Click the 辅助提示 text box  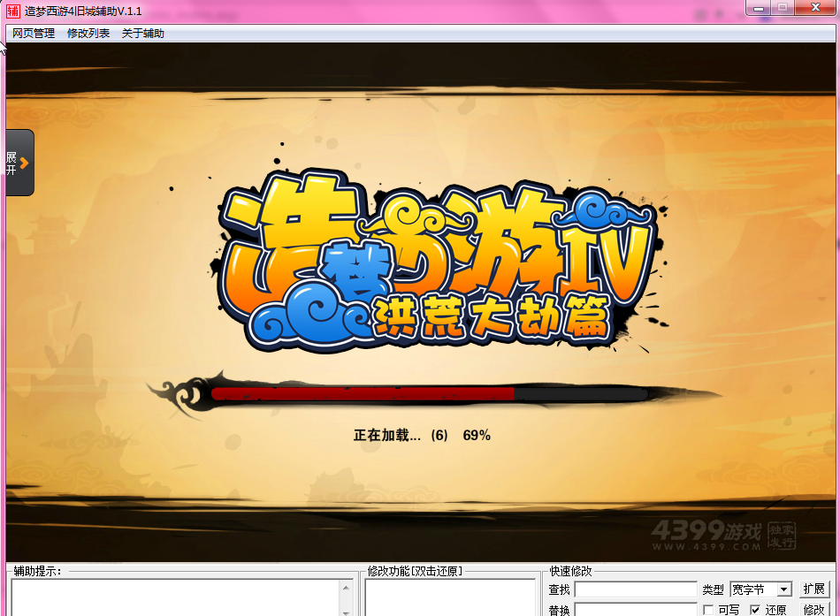(x=176, y=597)
